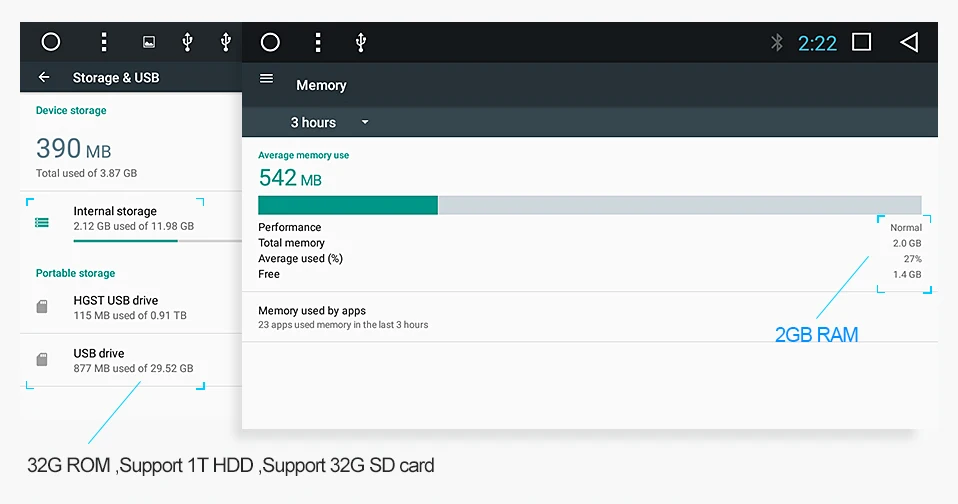Open Memory used by apps
Screen dimensions: 958x504
(590, 317)
